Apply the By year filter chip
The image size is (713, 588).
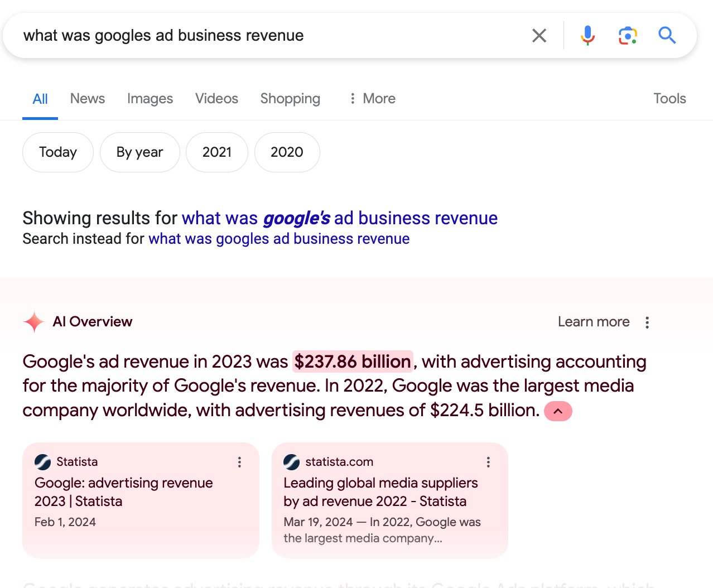pyautogui.click(x=140, y=152)
